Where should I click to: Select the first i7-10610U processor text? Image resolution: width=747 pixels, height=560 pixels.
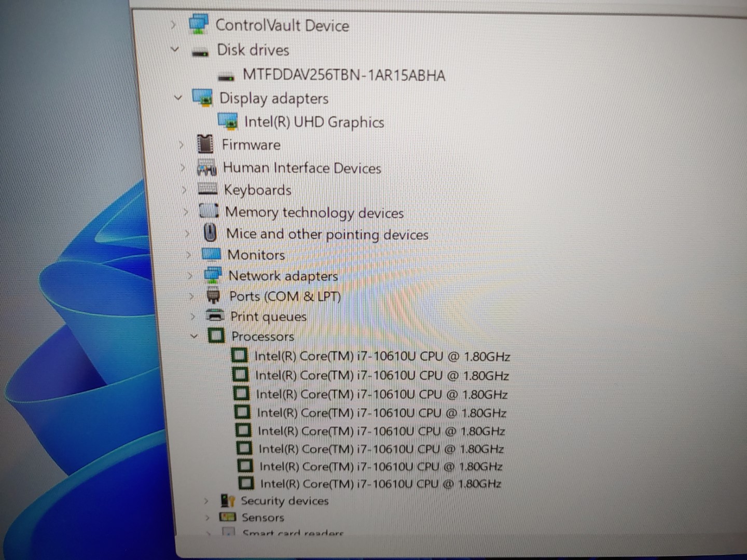382,356
